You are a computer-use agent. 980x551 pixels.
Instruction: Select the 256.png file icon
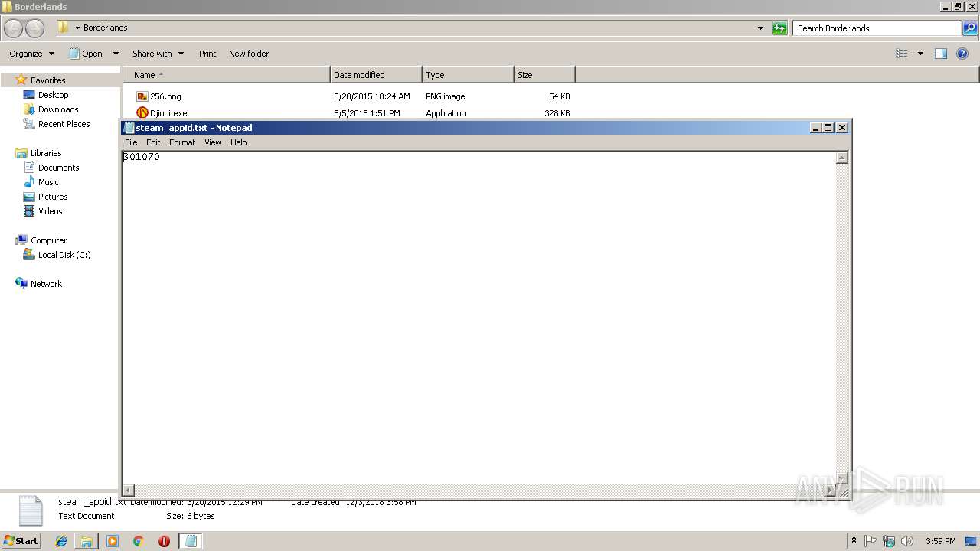coord(142,96)
